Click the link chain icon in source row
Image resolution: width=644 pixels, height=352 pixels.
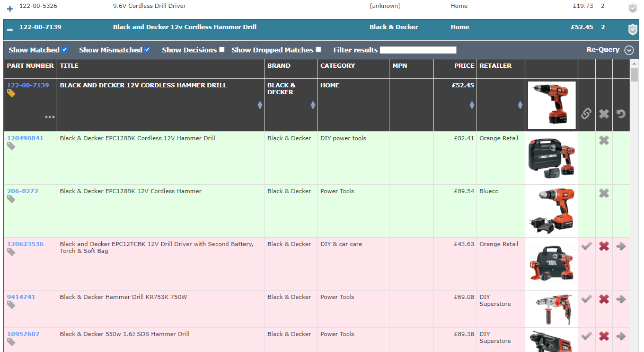[586, 114]
